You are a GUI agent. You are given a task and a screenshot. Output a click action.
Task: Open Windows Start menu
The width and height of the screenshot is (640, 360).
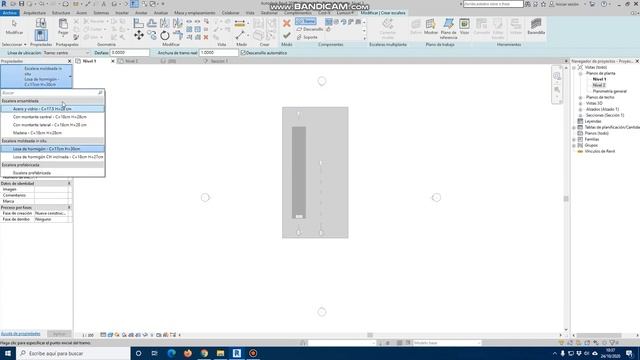[8, 353]
